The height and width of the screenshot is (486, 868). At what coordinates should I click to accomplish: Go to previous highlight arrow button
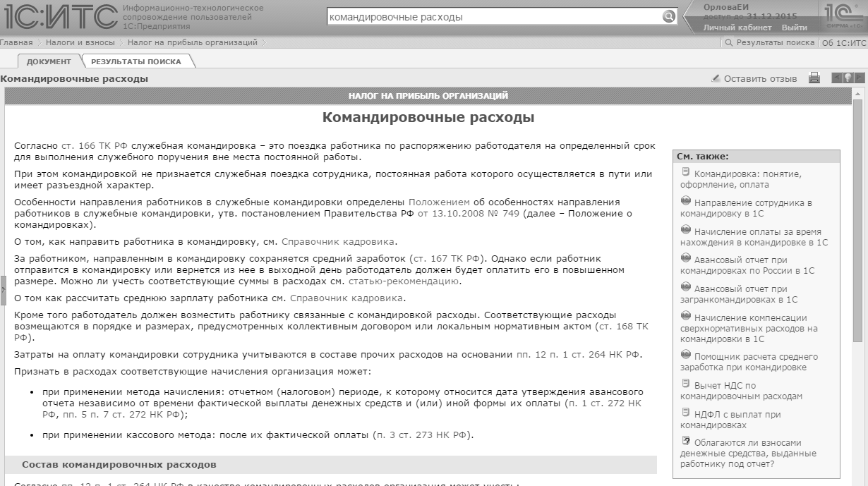click(x=837, y=78)
